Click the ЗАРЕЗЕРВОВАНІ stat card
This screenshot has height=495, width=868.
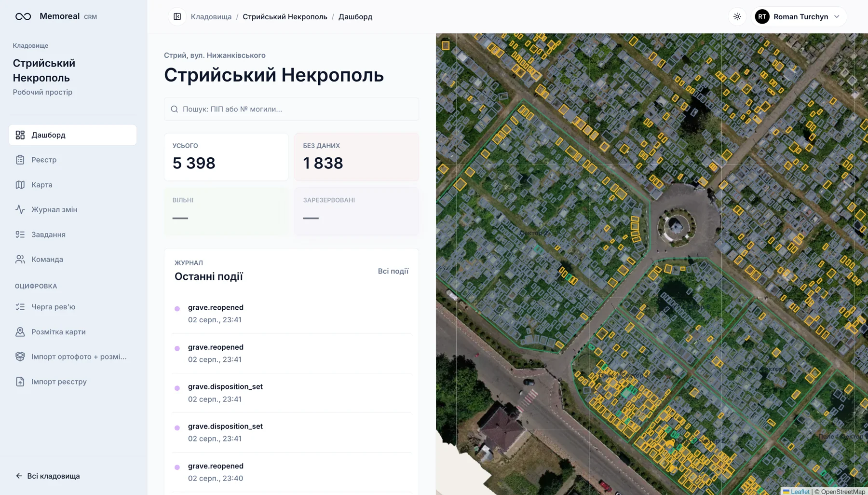point(357,211)
